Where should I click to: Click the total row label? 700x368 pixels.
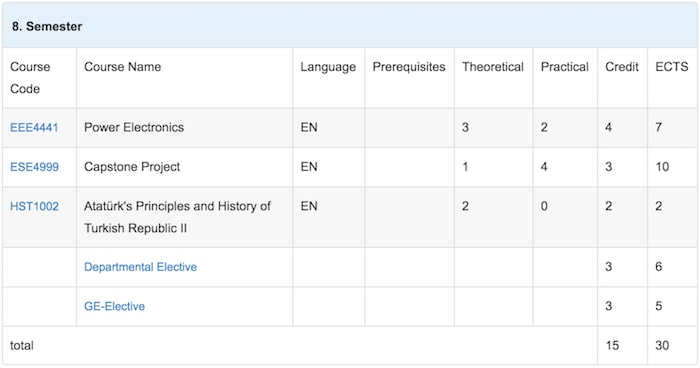click(21, 346)
